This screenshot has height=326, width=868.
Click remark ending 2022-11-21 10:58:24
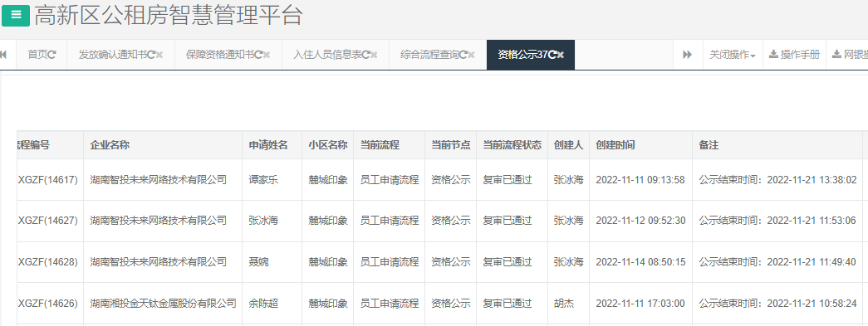tap(777, 304)
